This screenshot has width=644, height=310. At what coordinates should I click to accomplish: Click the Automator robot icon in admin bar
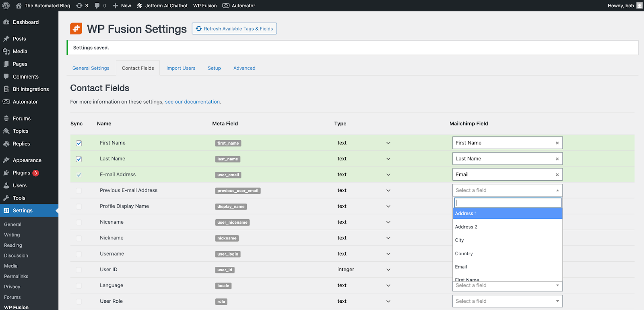click(226, 6)
